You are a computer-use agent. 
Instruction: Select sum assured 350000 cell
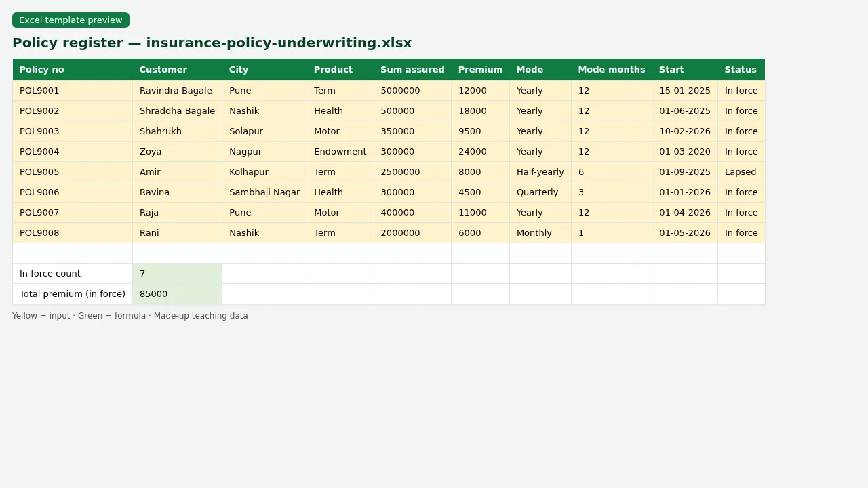point(412,131)
